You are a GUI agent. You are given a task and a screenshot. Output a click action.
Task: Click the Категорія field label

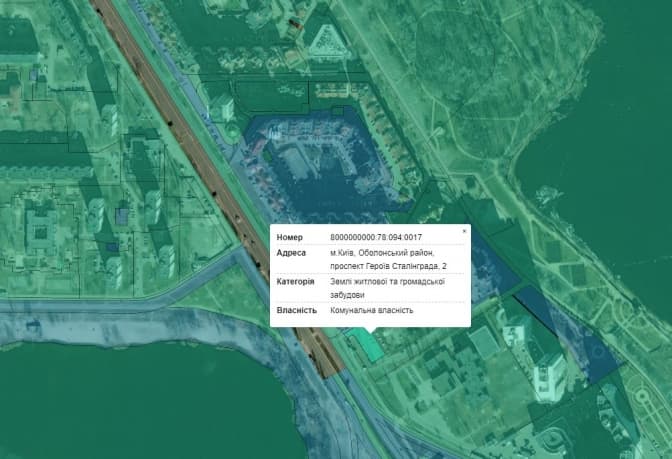[295, 282]
